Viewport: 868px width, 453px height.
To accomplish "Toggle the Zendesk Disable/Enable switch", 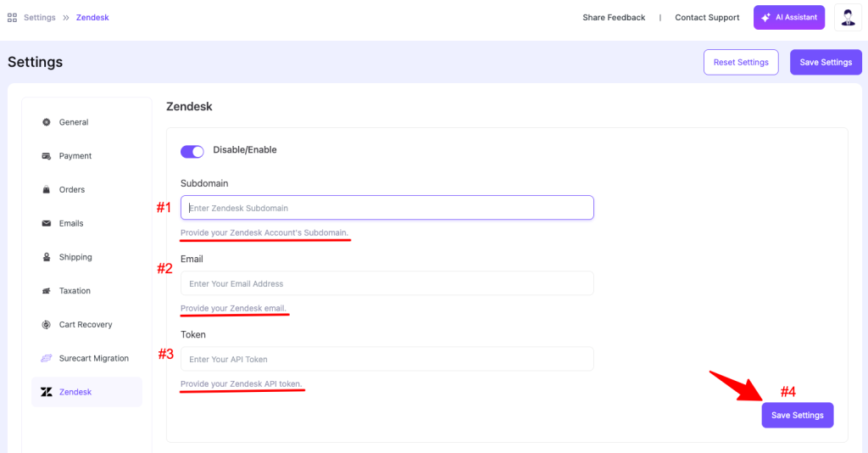I will tap(192, 151).
